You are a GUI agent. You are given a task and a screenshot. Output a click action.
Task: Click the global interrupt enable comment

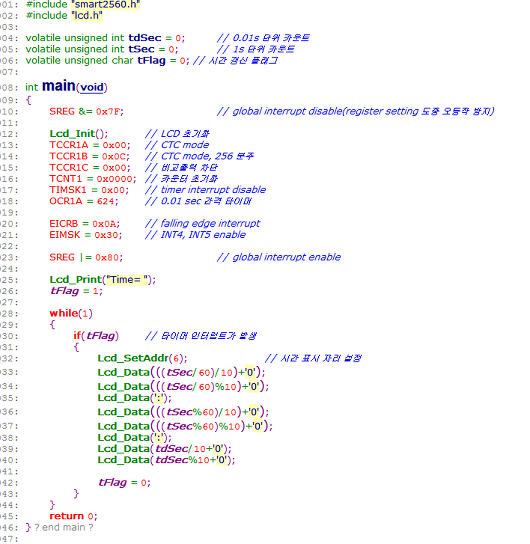click(279, 257)
